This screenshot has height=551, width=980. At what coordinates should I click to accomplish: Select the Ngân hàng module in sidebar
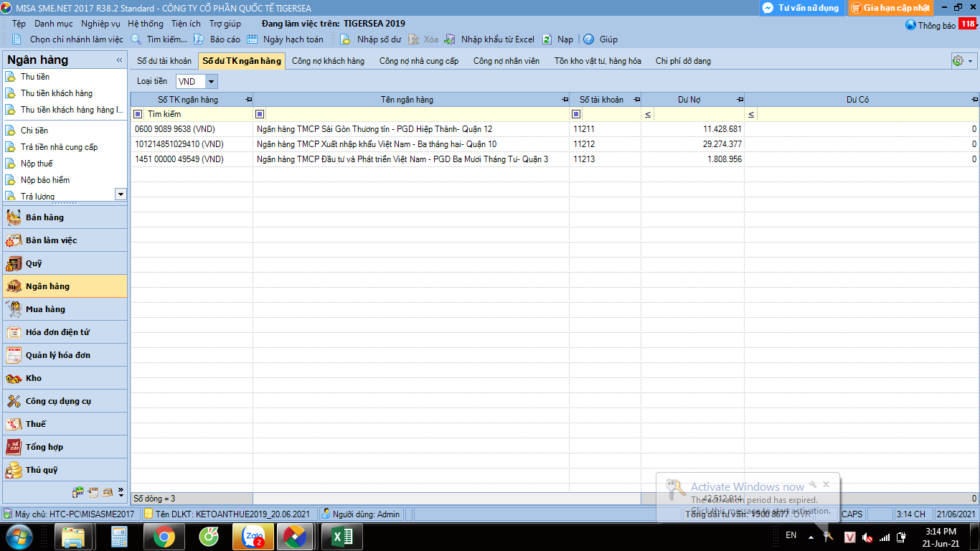(65, 286)
